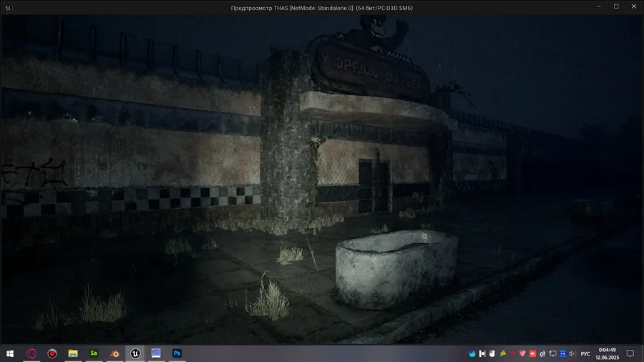Maximize the THAS preview window
Viewport: 644px width, 362px height.
pyautogui.click(x=617, y=6)
